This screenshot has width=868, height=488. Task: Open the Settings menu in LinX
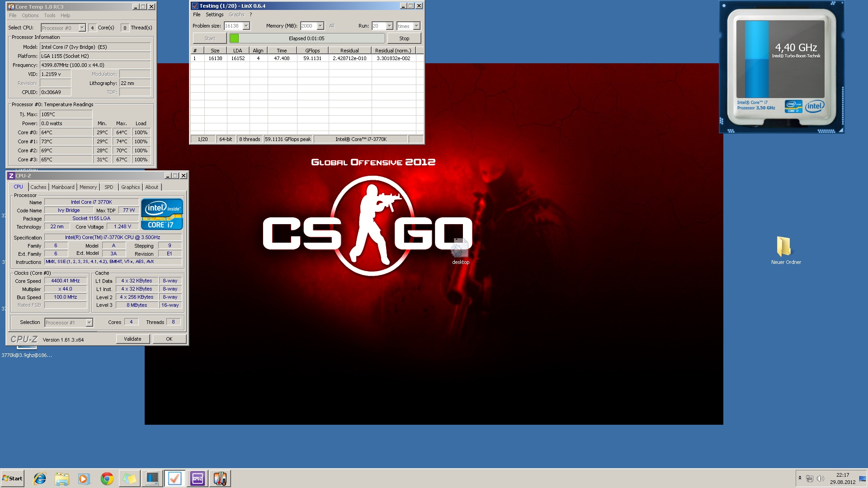click(214, 14)
